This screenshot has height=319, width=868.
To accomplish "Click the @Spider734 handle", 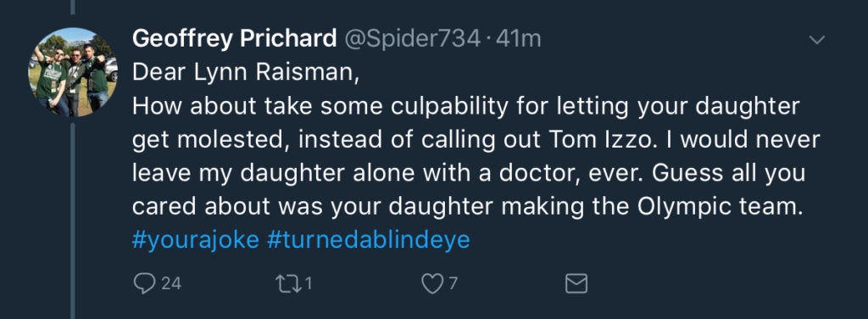I will point(414,39).
